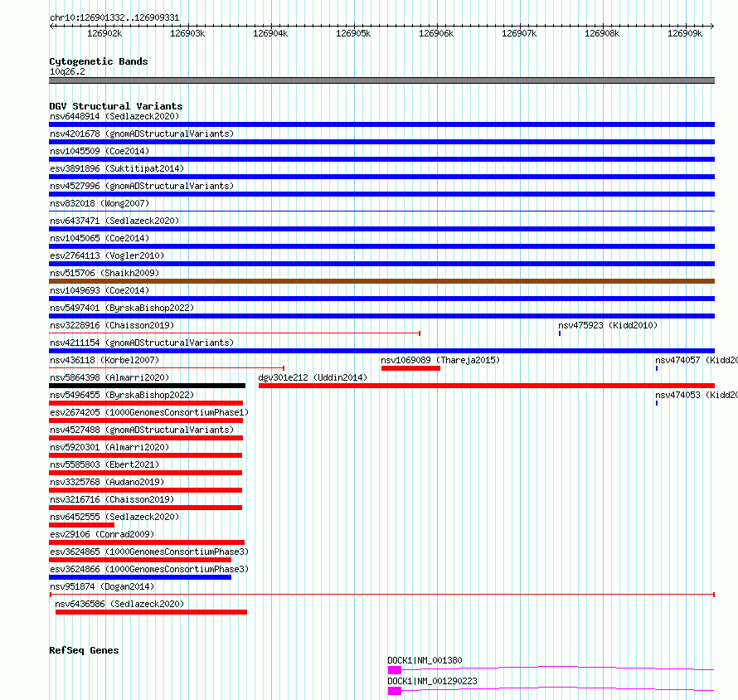Screen dimensions: 738x700
Task: Click the magenta DOCK1|NM_001290223 exon block
Action: pyautogui.click(x=395, y=691)
